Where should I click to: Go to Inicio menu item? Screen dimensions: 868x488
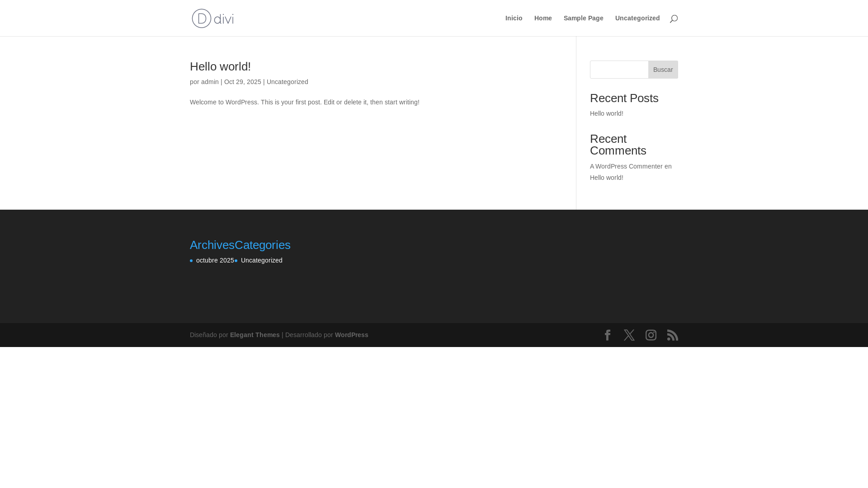coord(514,18)
